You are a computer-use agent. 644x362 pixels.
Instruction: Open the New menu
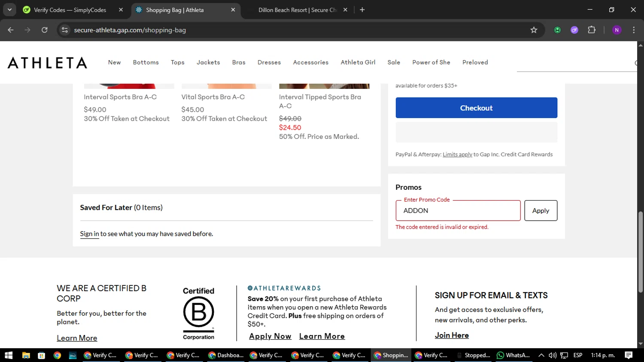click(x=114, y=62)
